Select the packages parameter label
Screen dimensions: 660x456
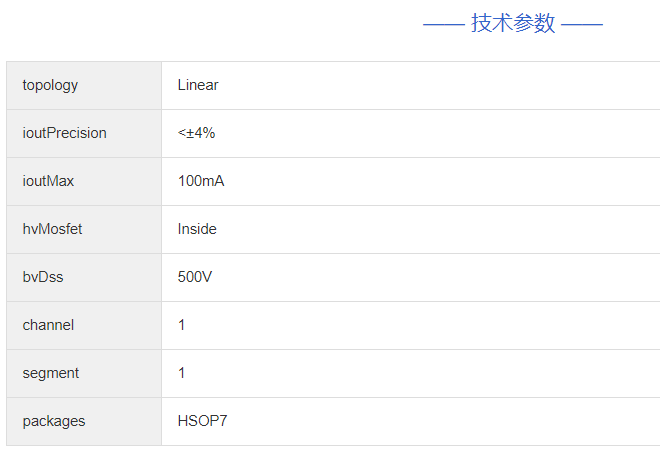(x=54, y=421)
